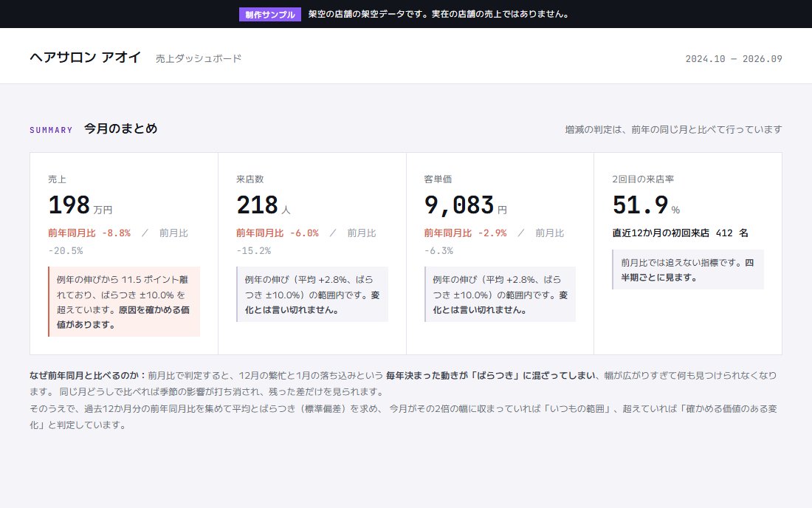This screenshot has width=812, height=508.
Task: Select the ヘアサロン アオイ title
Action: pyautogui.click(x=85, y=57)
